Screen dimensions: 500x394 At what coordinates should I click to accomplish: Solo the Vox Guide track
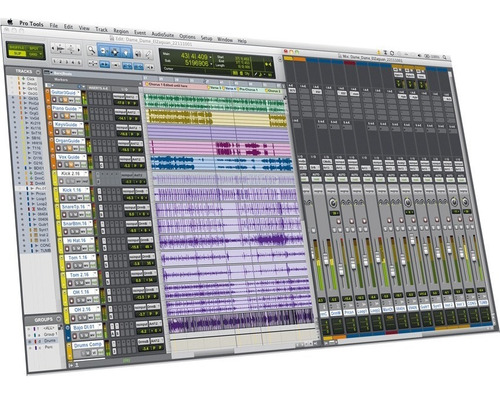tap(66, 164)
